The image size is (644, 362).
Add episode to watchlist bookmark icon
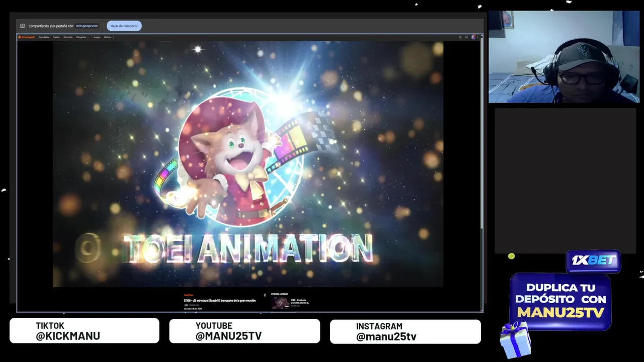coord(265,295)
